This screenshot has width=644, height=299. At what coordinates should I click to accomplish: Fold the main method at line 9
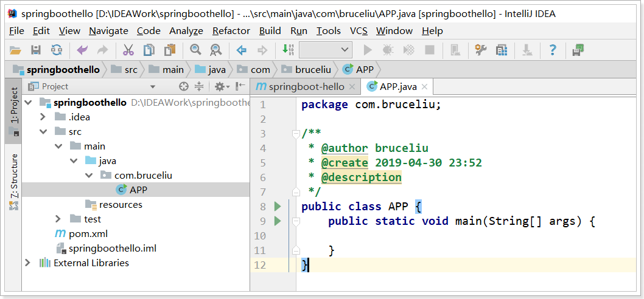pos(295,221)
